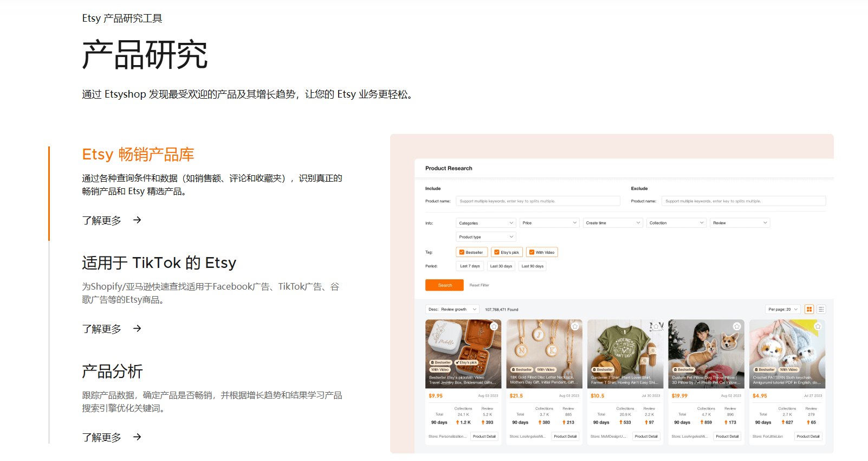Click 了解更多 under 适用于 TikTok 的 Etsy
The image size is (868, 461).
click(102, 329)
